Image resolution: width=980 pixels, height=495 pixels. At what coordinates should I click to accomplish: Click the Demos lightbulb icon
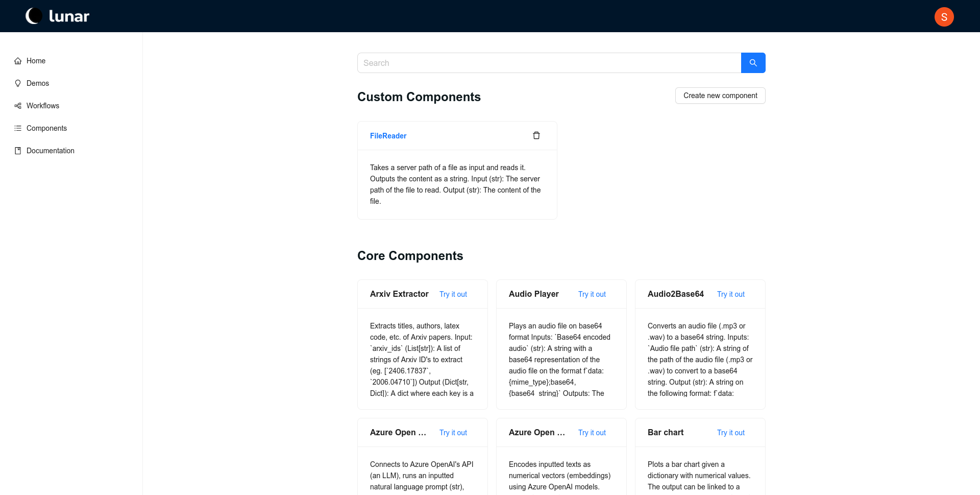18,83
